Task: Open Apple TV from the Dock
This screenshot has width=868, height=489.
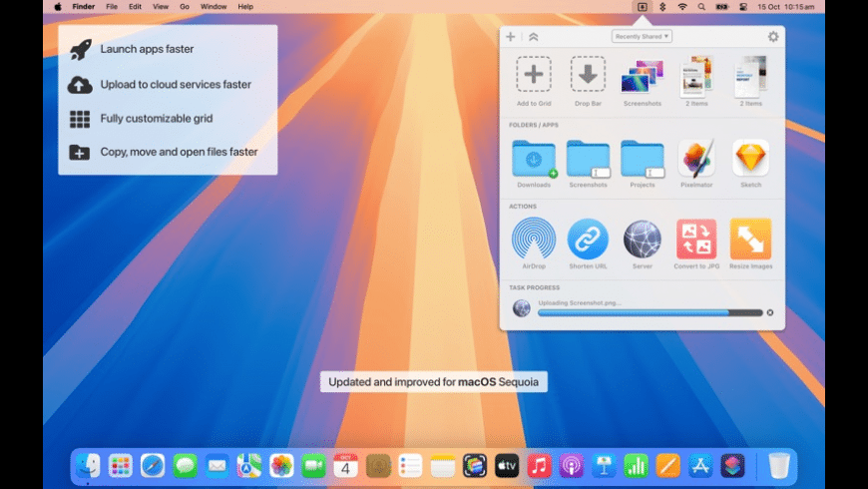Action: tap(507, 465)
